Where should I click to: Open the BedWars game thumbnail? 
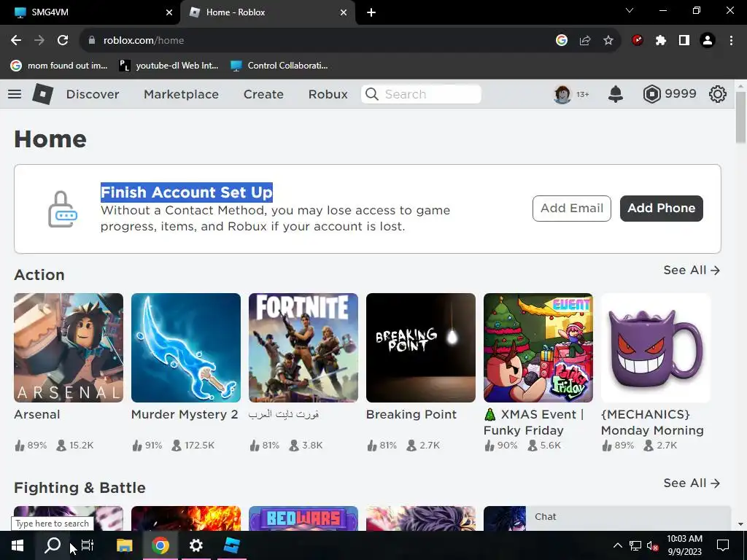(x=303, y=518)
